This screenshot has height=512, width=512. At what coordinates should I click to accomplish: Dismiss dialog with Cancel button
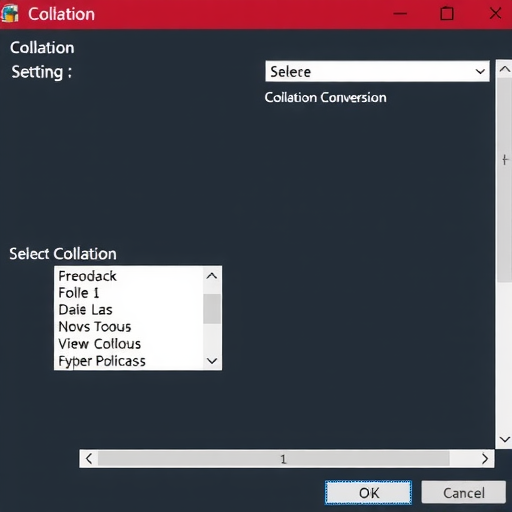tap(464, 493)
